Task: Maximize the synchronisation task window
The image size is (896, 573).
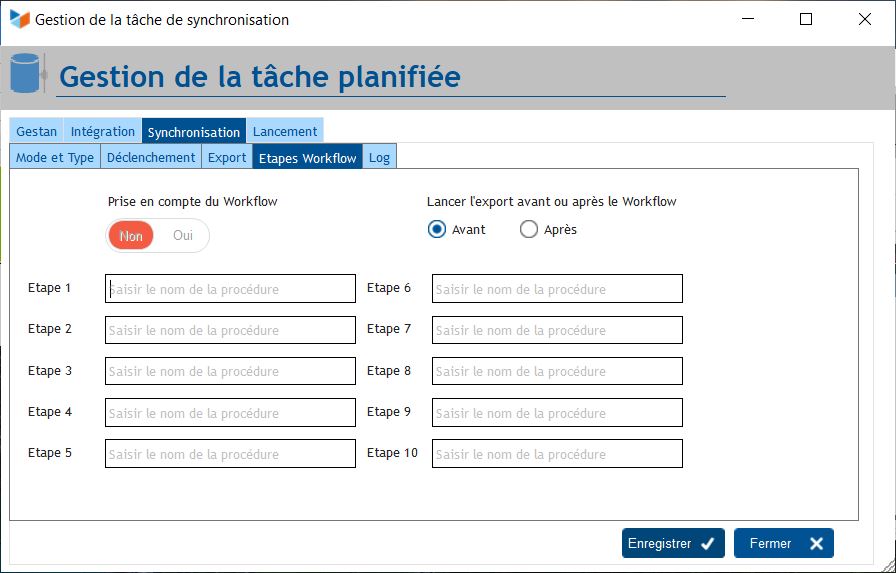Action: pos(806,19)
